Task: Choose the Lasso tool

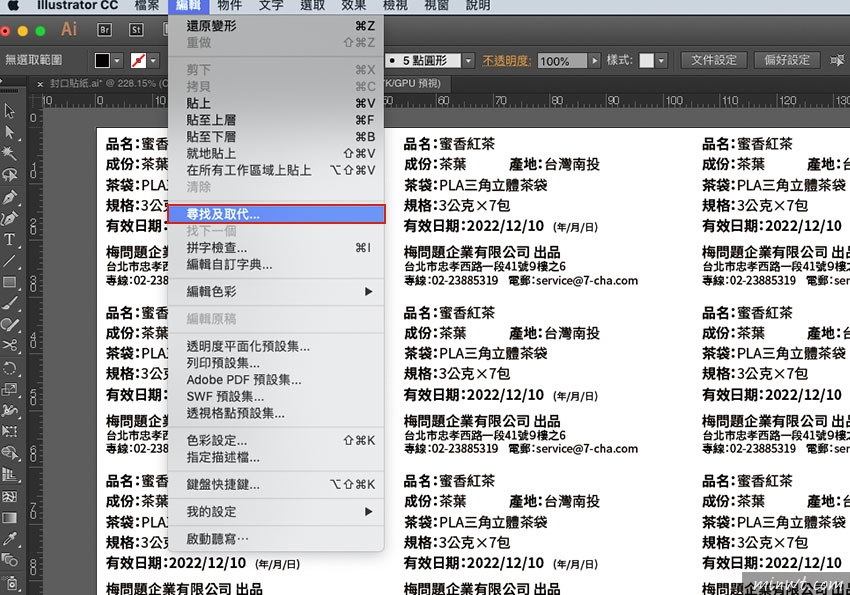Action: tap(9, 174)
